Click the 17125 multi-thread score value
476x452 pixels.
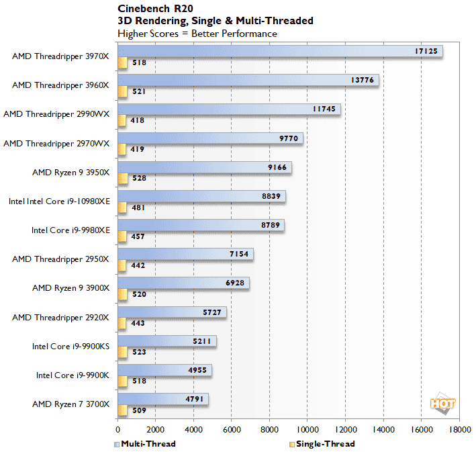(426, 51)
